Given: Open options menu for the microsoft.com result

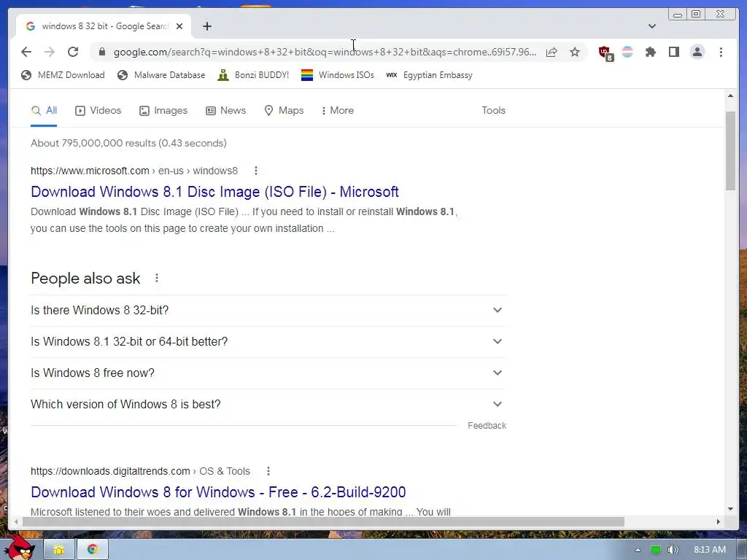Looking at the screenshot, I should [256, 171].
